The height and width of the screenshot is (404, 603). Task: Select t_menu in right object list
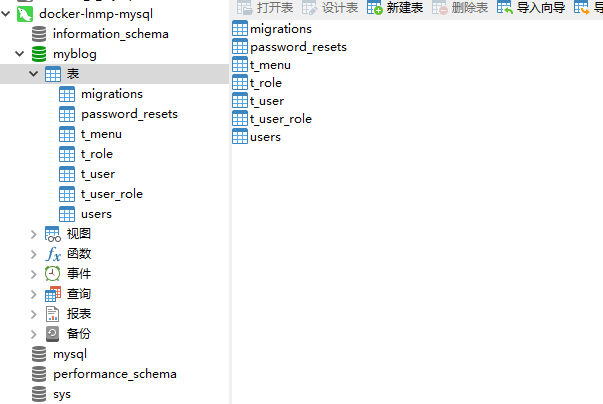point(270,65)
